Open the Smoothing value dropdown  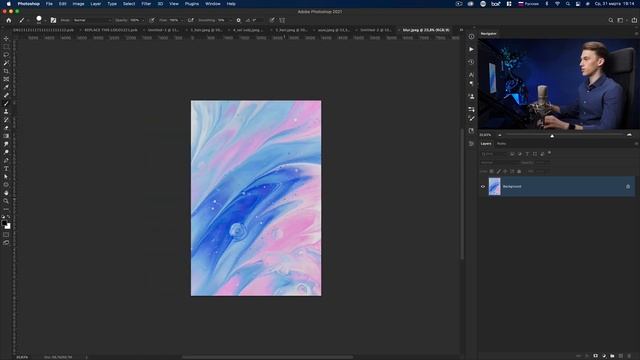pos(230,20)
